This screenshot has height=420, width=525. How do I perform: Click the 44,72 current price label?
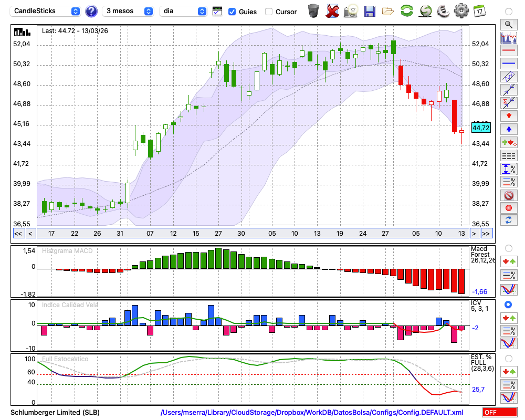(x=481, y=128)
